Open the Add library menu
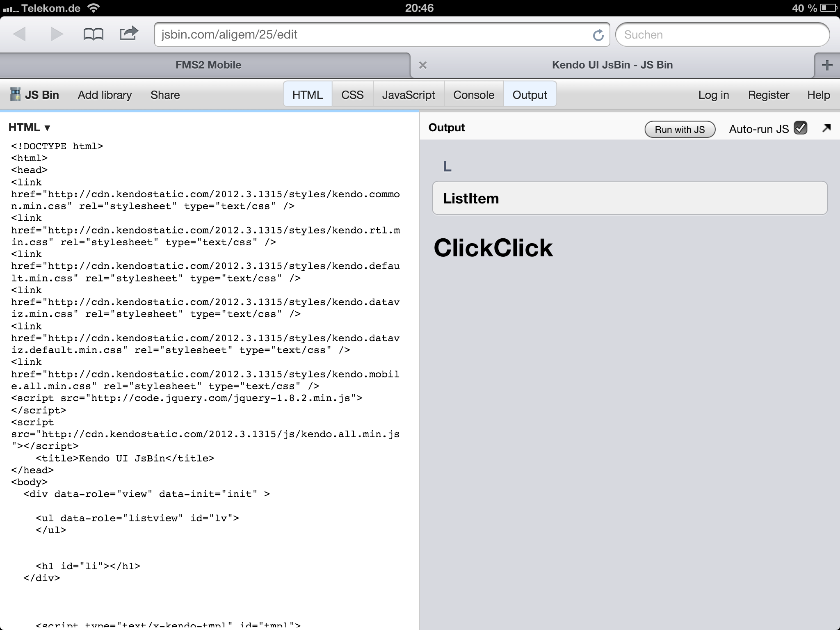The width and height of the screenshot is (840, 630). pos(105,95)
